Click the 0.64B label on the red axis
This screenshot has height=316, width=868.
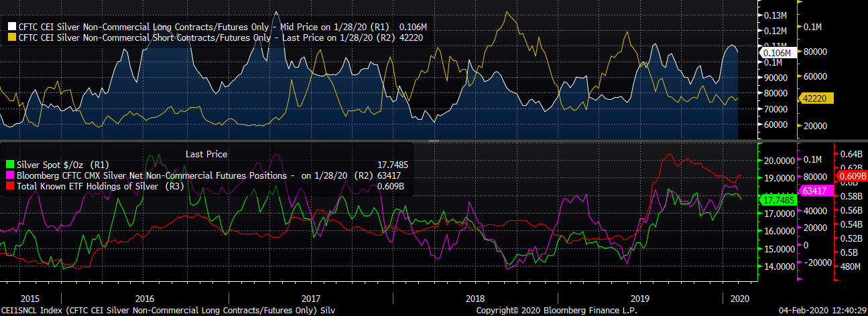click(x=851, y=155)
